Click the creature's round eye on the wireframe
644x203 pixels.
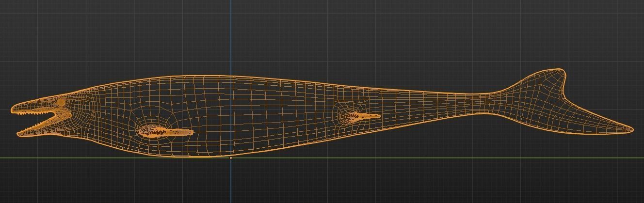61,103
